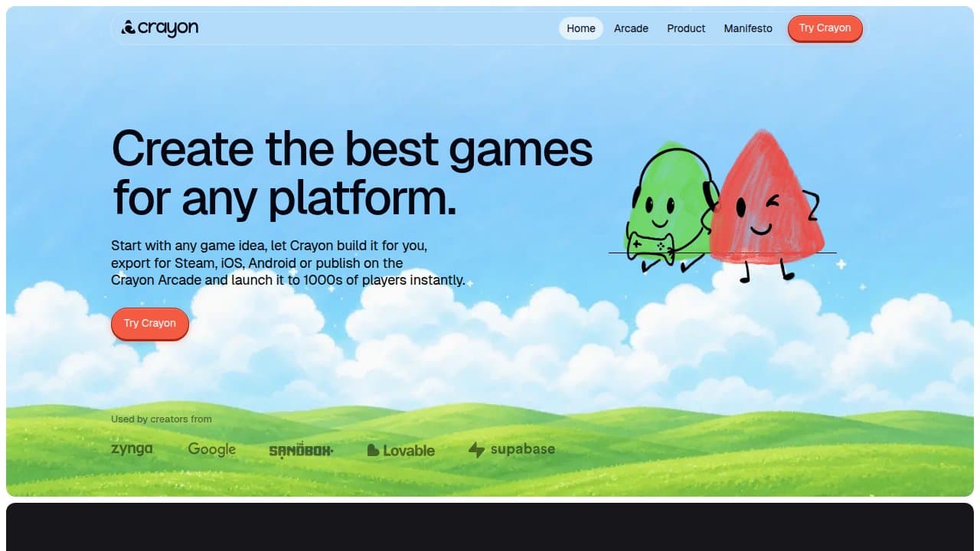Click Try Crayon button in the navbar

coord(825,28)
